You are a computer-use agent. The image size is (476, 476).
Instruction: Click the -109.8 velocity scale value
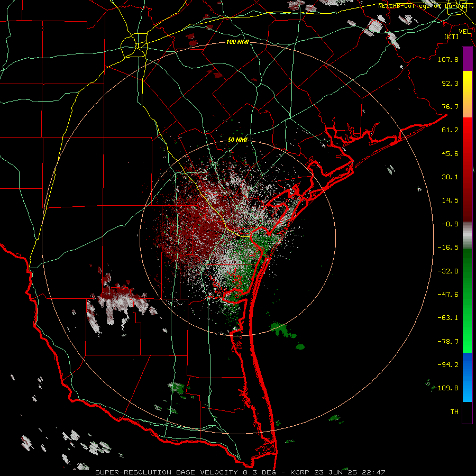[446, 388]
